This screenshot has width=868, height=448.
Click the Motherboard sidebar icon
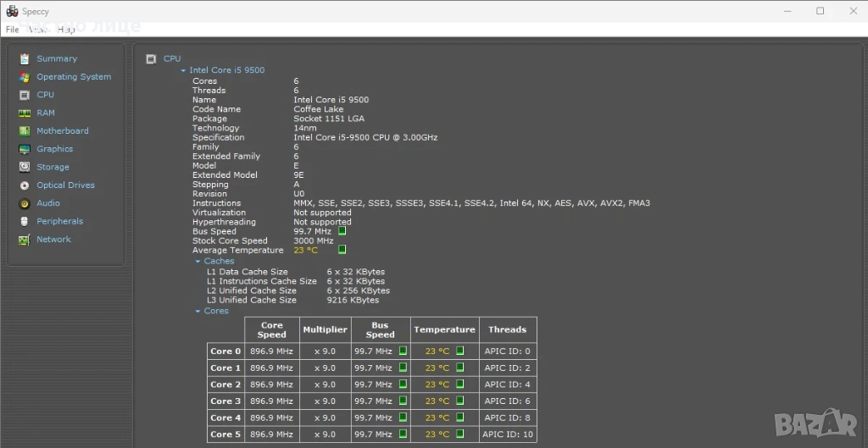click(x=25, y=131)
